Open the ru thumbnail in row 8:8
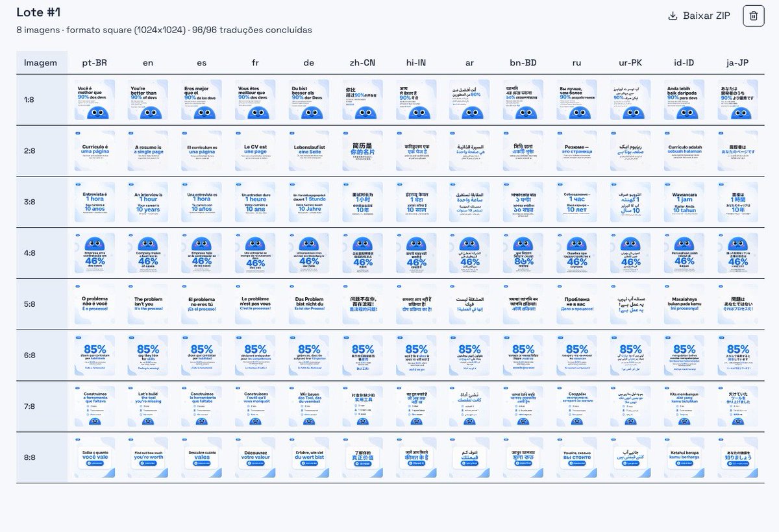Screen dimensions: 779x532 (577, 458)
